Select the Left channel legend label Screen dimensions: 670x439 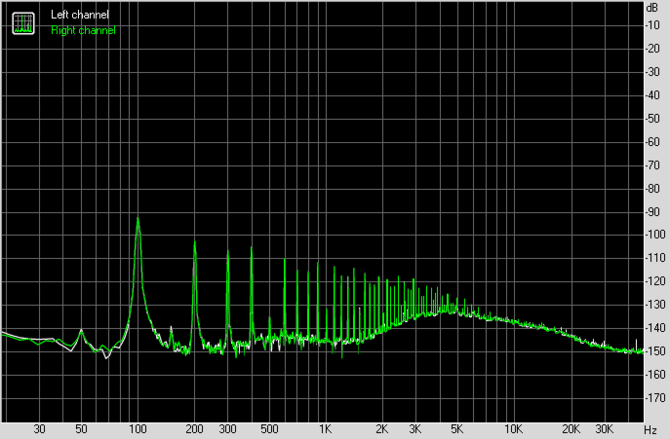point(79,15)
